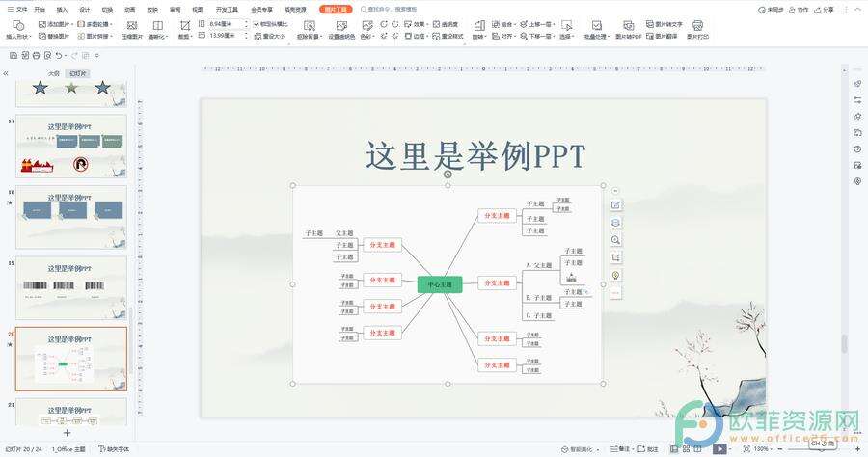The width and height of the screenshot is (868, 457).
Task: Click the 未同步 (not synced) cloud button
Action: [770, 10]
